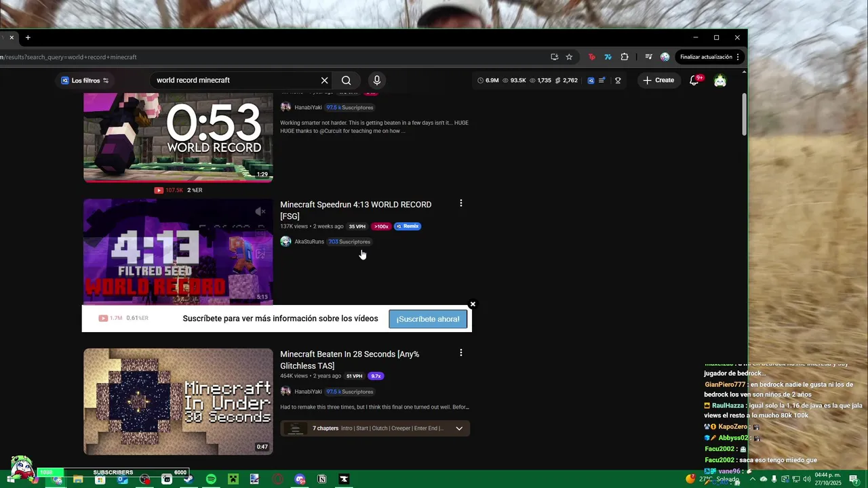This screenshot has width=868, height=488.
Task: Close the subscribe information banner
Action: pyautogui.click(x=473, y=304)
